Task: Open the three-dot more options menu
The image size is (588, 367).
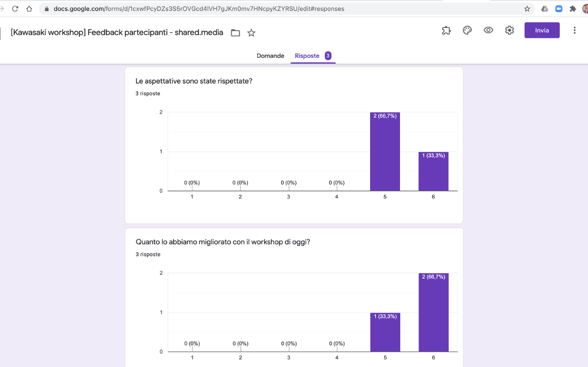Action: tap(575, 30)
